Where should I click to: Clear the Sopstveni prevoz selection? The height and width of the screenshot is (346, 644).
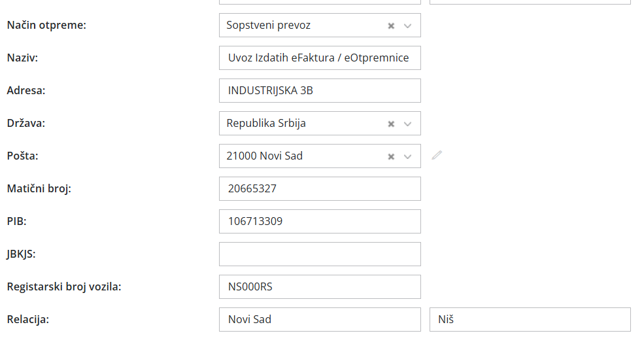point(391,26)
